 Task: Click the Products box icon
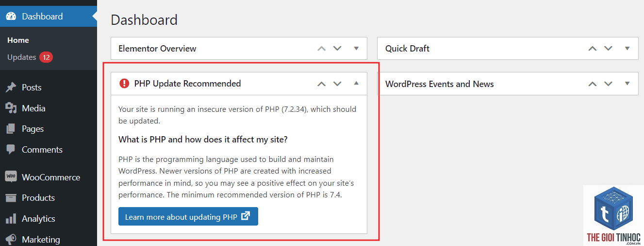pos(11,198)
